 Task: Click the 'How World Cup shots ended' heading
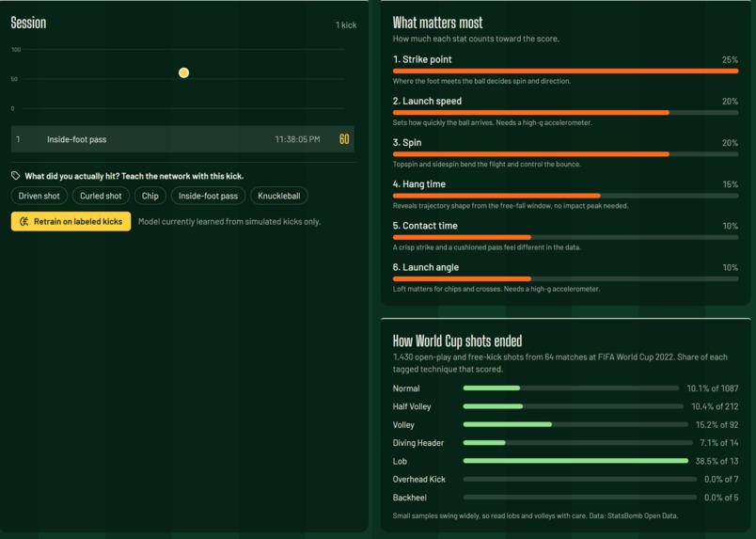click(457, 341)
